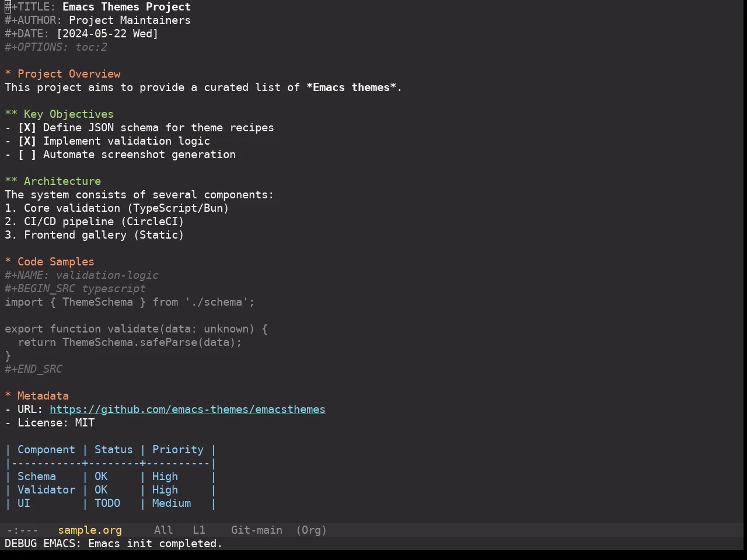Click the (Org) major mode indicator

[311, 530]
